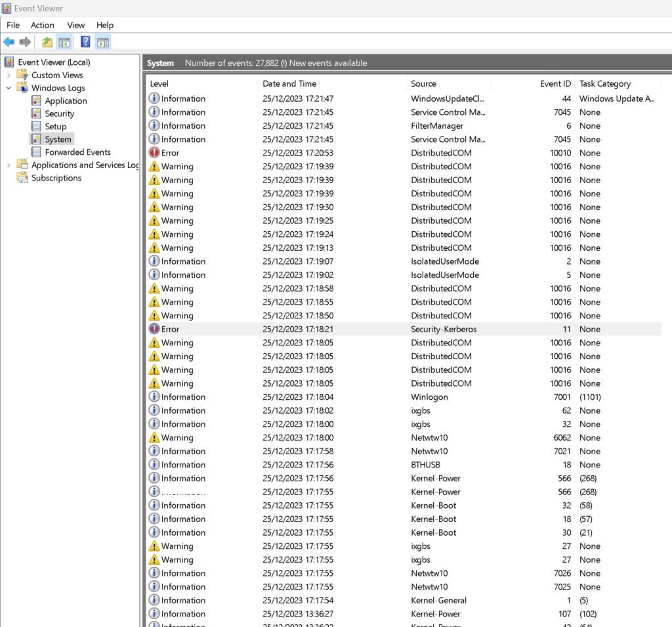
Task: Expand Applications and Services Logs node
Action: (9, 165)
